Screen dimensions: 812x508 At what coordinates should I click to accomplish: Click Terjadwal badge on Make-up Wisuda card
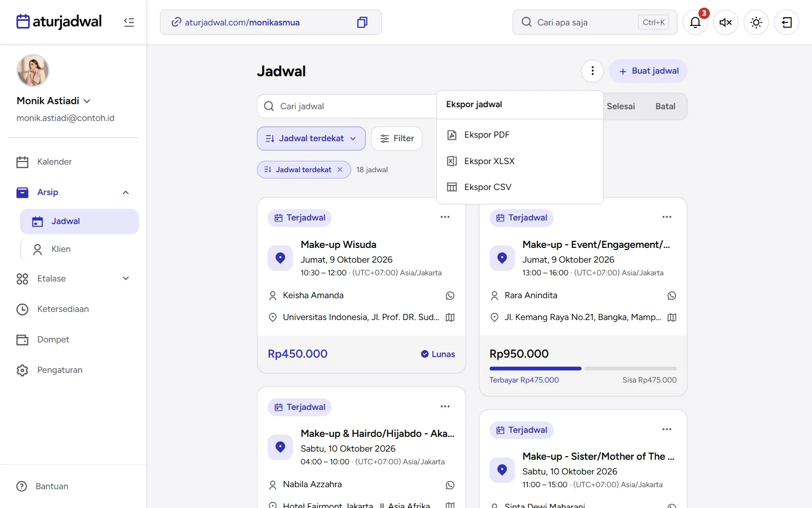tap(300, 218)
